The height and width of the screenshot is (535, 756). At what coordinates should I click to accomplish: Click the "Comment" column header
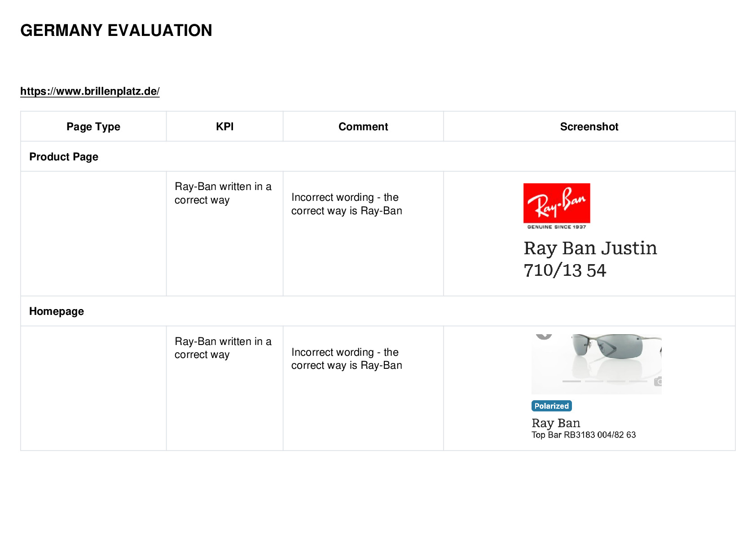(x=363, y=127)
